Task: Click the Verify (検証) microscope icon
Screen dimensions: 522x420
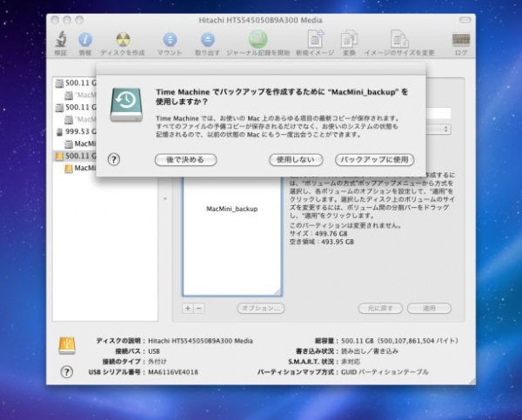Action: tap(61, 39)
